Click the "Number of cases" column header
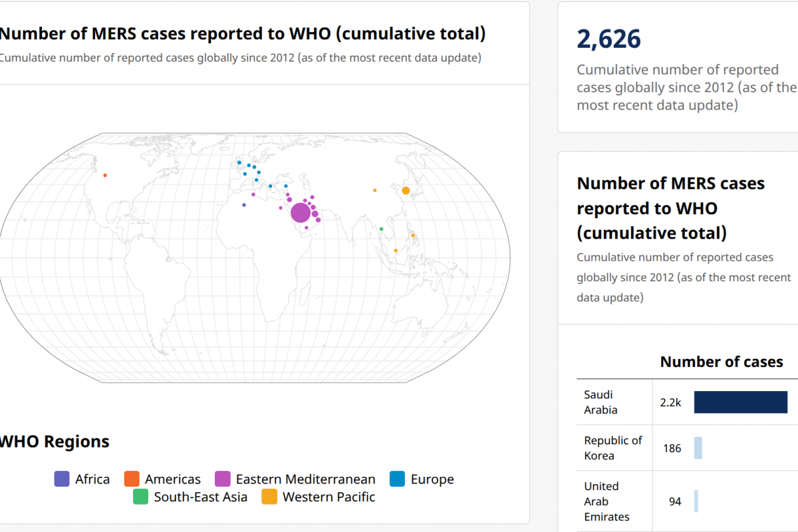The height and width of the screenshot is (532, 798). (722, 362)
